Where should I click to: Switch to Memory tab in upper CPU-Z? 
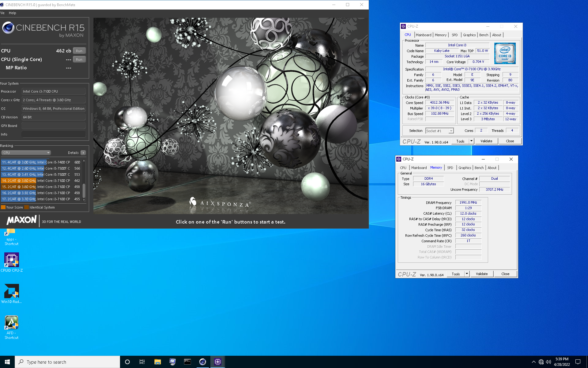[x=441, y=35]
